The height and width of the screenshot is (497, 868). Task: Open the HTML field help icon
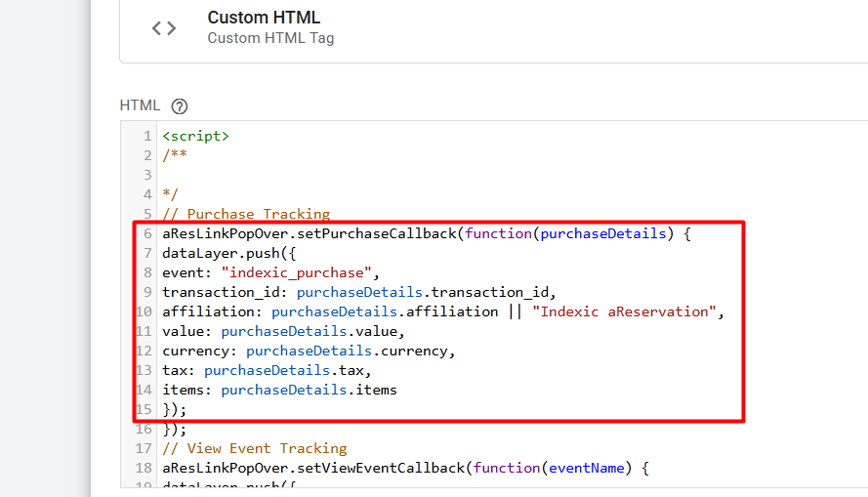[x=179, y=105]
